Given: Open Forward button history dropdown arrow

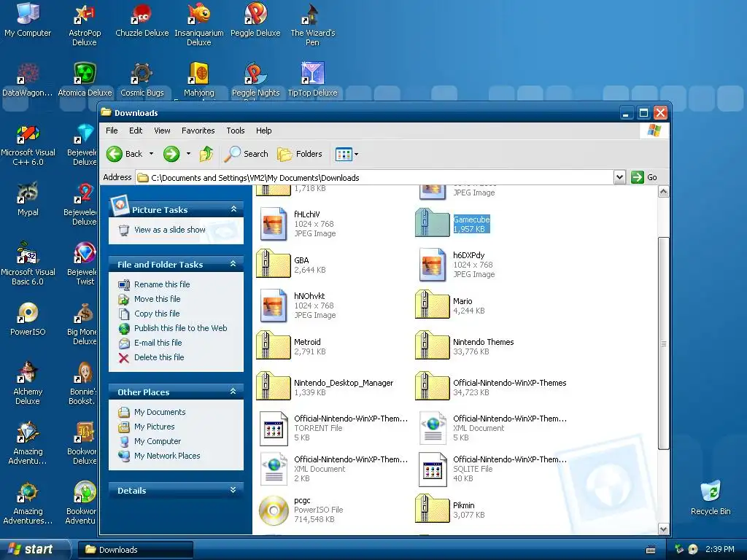Looking at the screenshot, I should [189, 154].
